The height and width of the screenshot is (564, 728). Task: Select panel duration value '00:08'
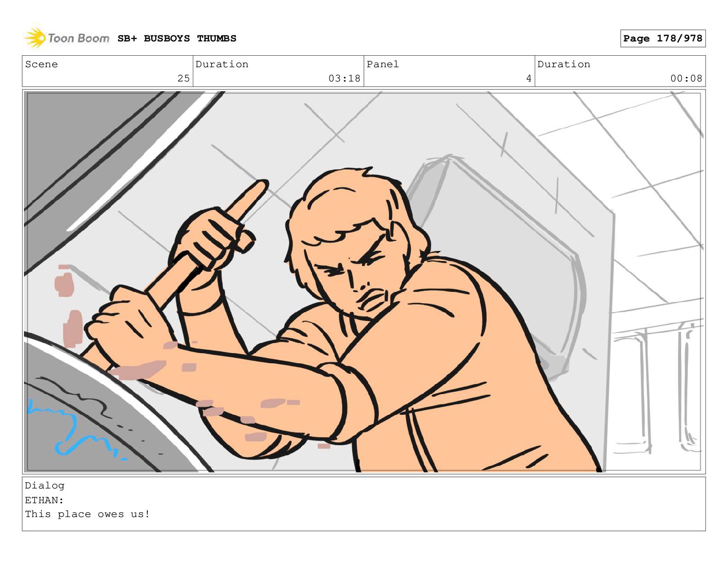click(x=686, y=79)
